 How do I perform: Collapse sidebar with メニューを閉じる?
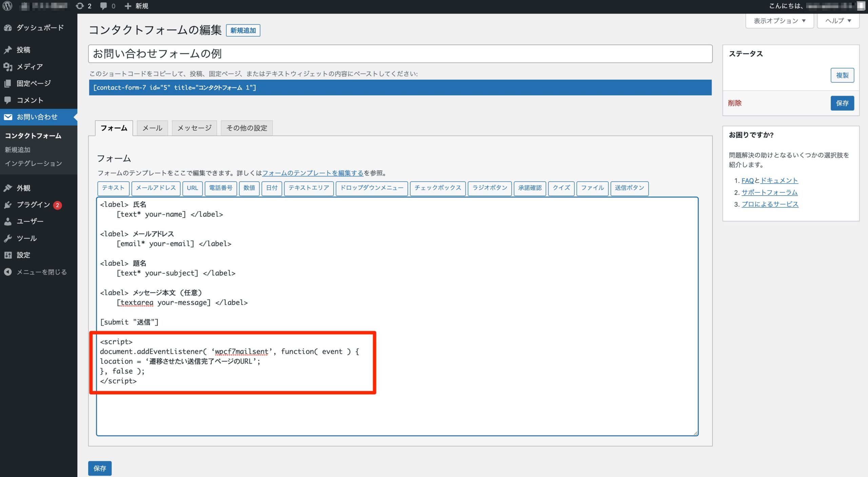[x=41, y=272]
